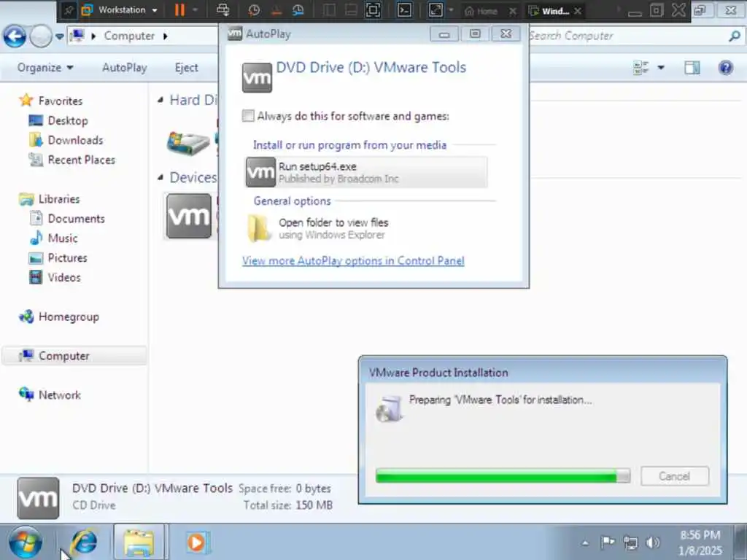Viewport: 747px width, 560px height.
Task: Open Videos library
Action: (64, 277)
